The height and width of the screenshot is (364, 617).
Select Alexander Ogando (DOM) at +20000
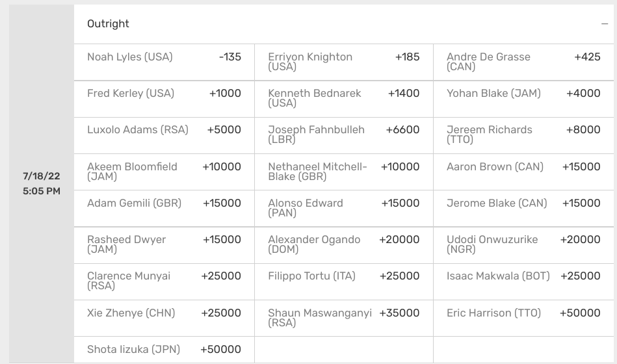click(344, 246)
